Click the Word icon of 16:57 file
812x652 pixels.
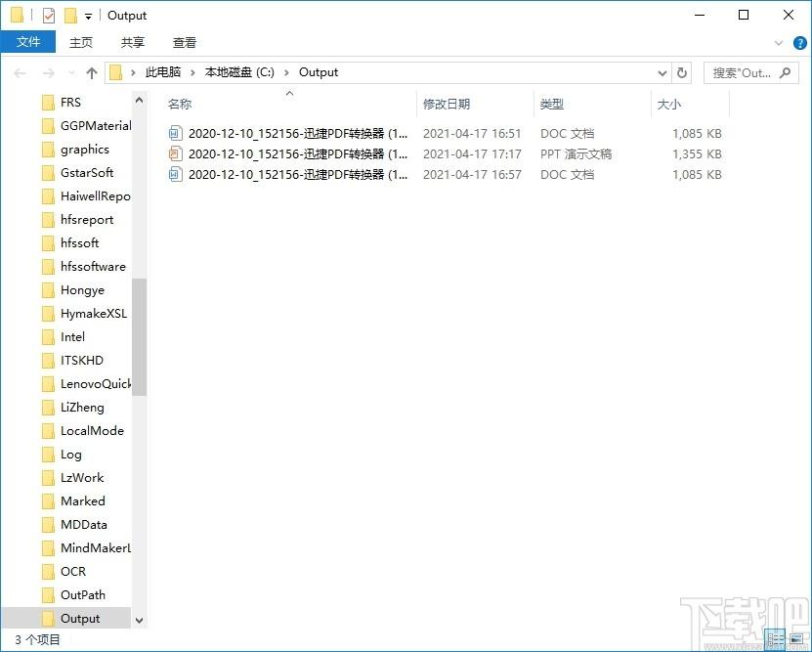coord(175,175)
